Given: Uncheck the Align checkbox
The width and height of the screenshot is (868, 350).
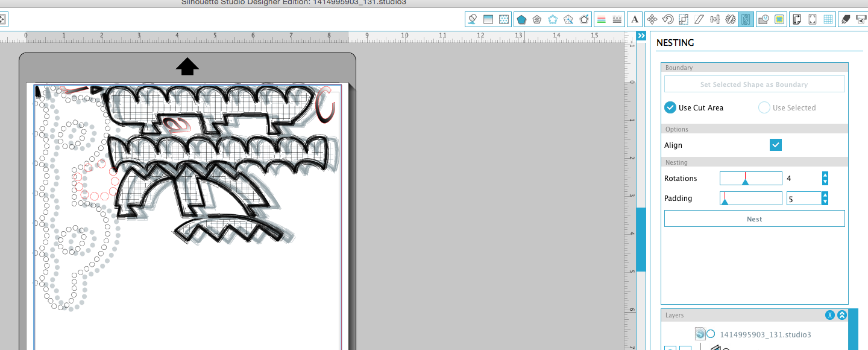Looking at the screenshot, I should coord(775,145).
